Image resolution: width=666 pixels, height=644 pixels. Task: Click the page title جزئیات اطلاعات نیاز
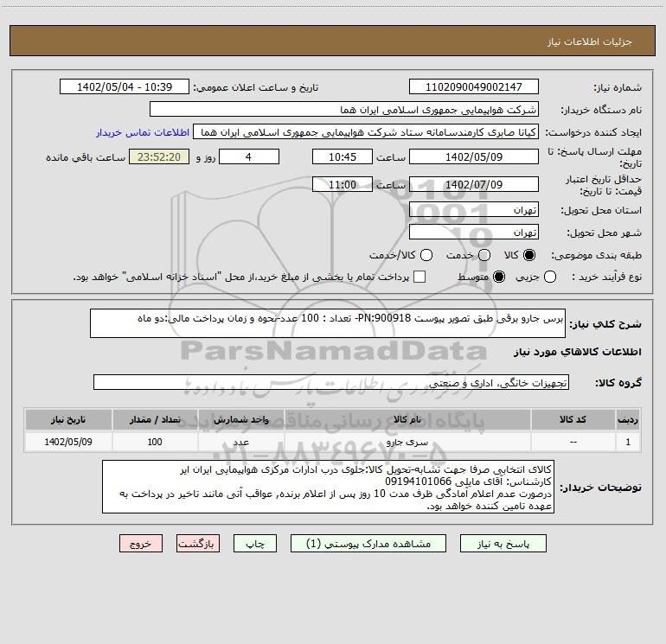(590, 41)
